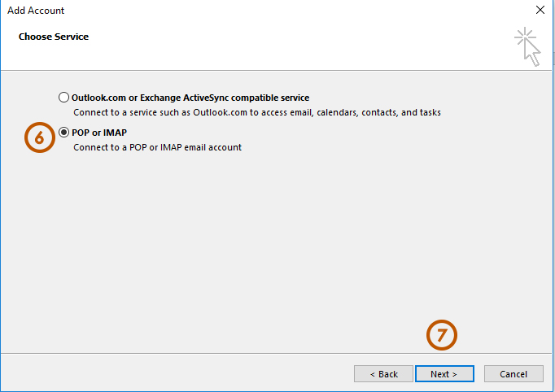Click the orange step 7 badge
555x392 pixels.
pos(442,336)
